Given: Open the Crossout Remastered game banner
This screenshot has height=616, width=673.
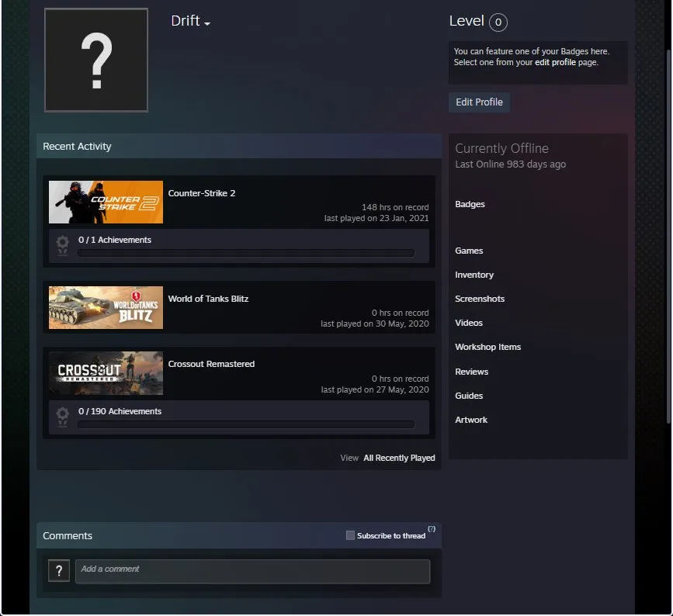Looking at the screenshot, I should click(x=106, y=373).
